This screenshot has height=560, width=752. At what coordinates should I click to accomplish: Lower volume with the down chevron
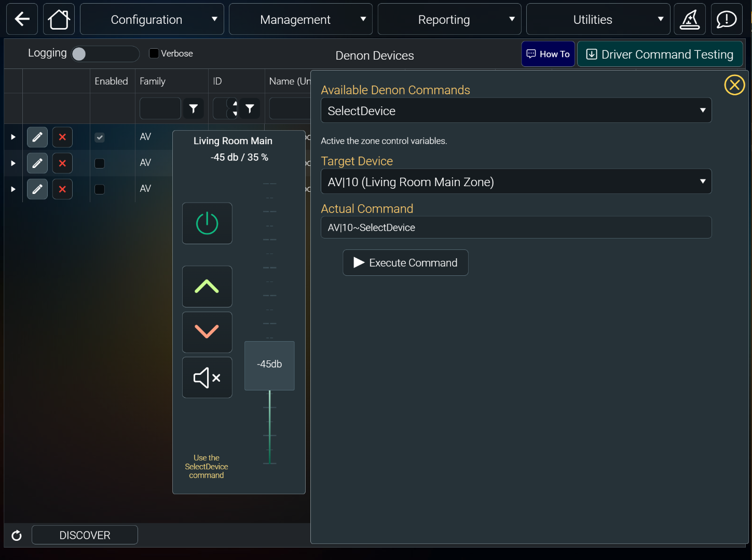click(207, 332)
